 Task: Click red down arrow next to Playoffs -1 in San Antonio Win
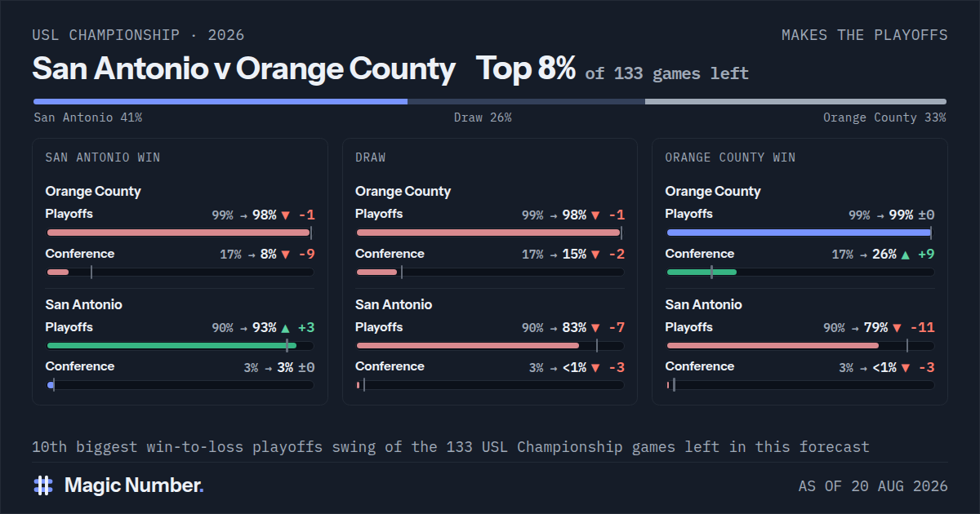click(285, 215)
